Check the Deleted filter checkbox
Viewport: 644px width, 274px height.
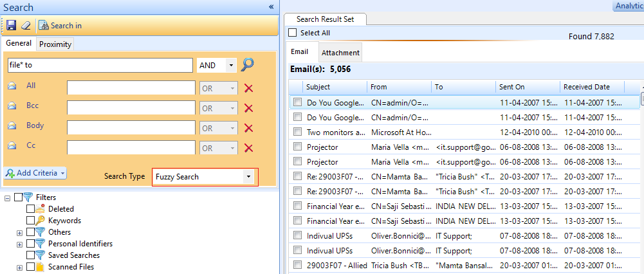point(30,208)
